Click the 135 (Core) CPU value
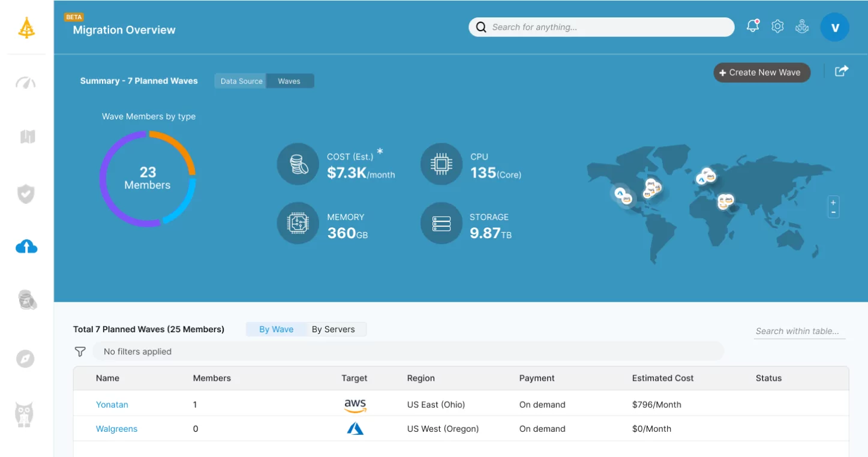Screen dimensions: 868x457 (496, 173)
